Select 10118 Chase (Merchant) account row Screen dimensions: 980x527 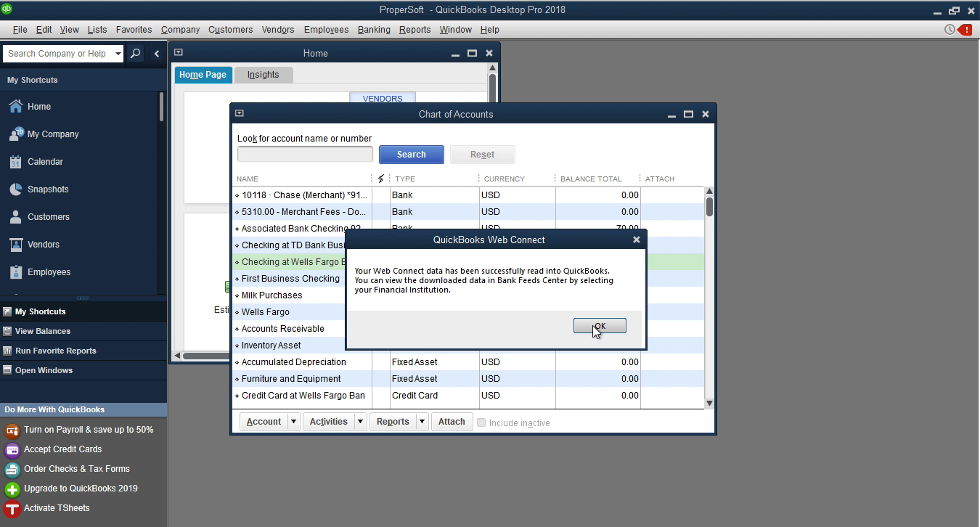point(468,195)
